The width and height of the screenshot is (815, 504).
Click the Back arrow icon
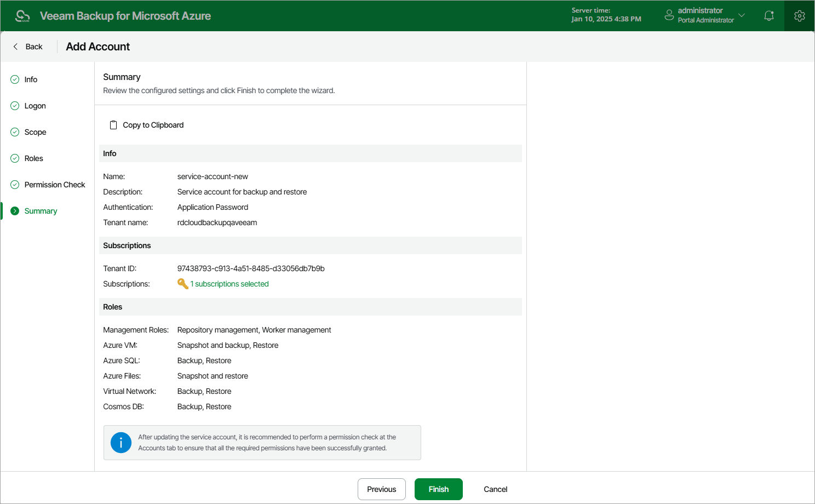[x=15, y=47]
